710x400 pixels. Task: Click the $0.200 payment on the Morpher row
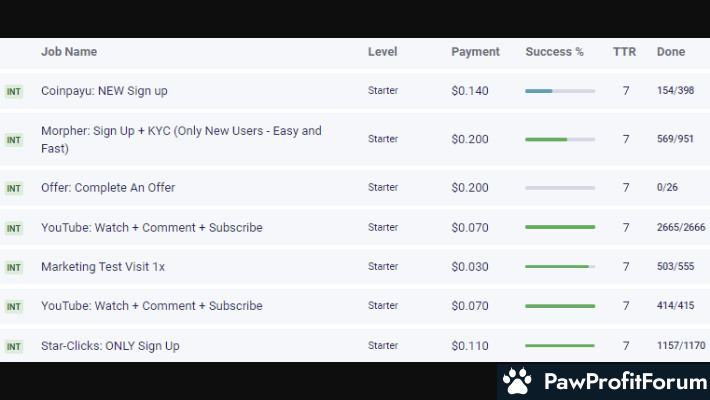tap(470, 139)
